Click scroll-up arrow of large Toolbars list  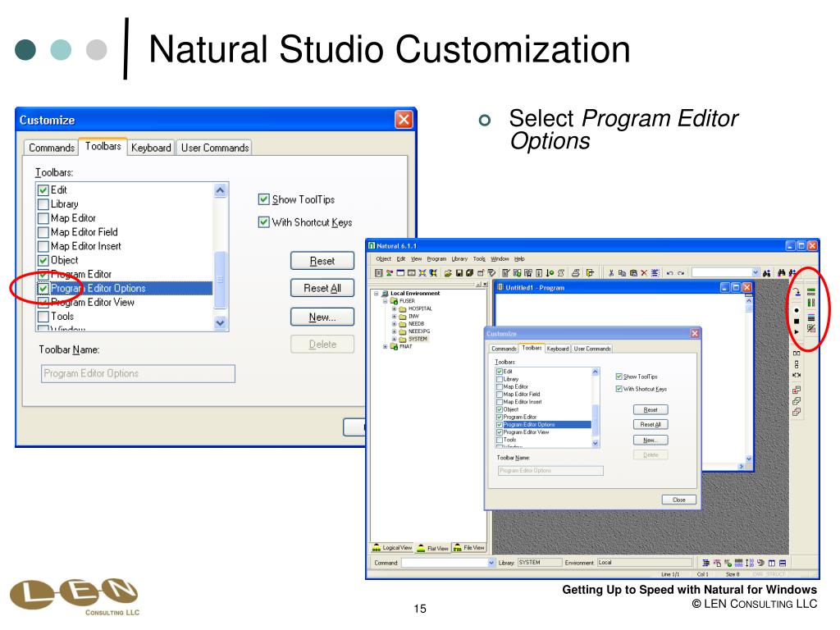point(220,190)
